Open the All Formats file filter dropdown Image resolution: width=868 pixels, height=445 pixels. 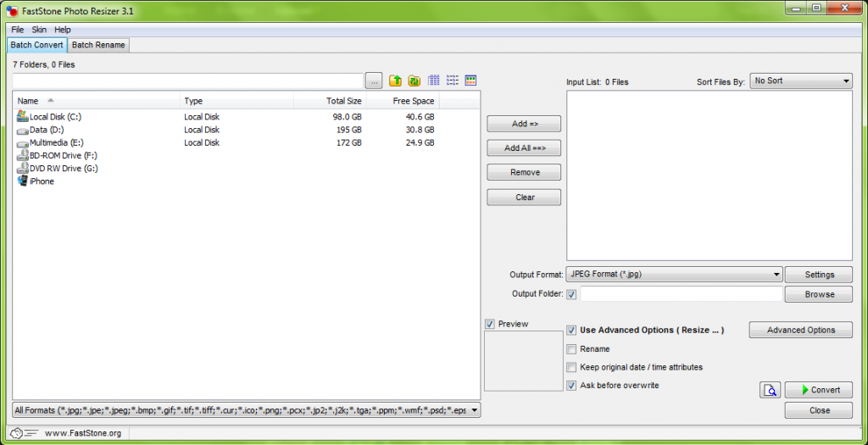coord(247,411)
